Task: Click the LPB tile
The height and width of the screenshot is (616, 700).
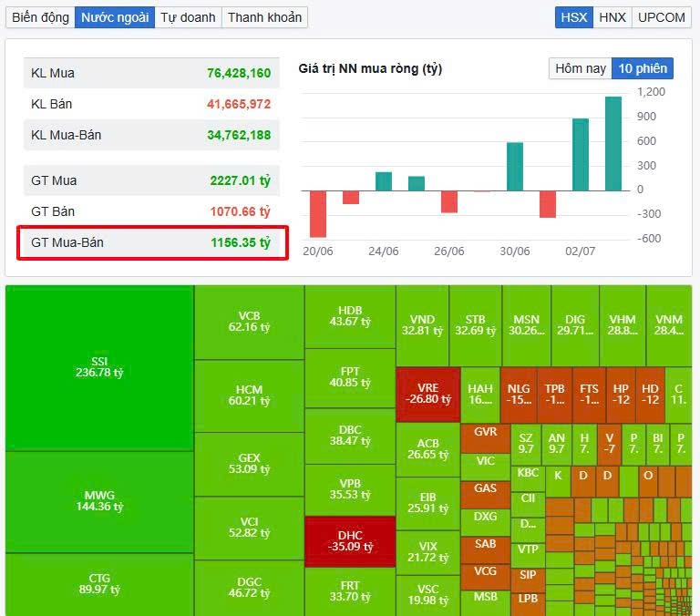Action: pos(528,604)
